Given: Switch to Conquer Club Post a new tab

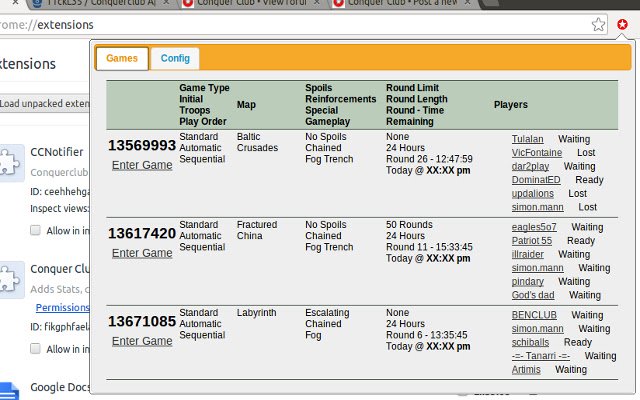Looking at the screenshot, I should pos(402,4).
